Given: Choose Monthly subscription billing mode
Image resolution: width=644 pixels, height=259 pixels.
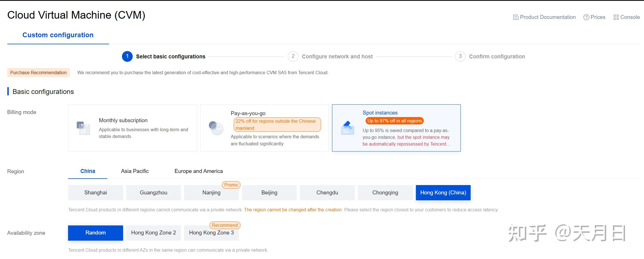Looking at the screenshot, I should point(132,128).
